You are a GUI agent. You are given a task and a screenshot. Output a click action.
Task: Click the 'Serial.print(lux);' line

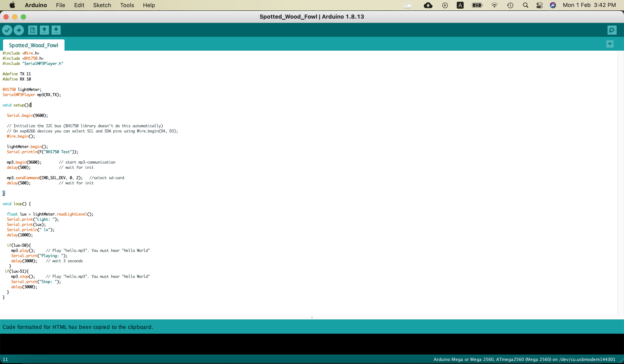(x=26, y=225)
